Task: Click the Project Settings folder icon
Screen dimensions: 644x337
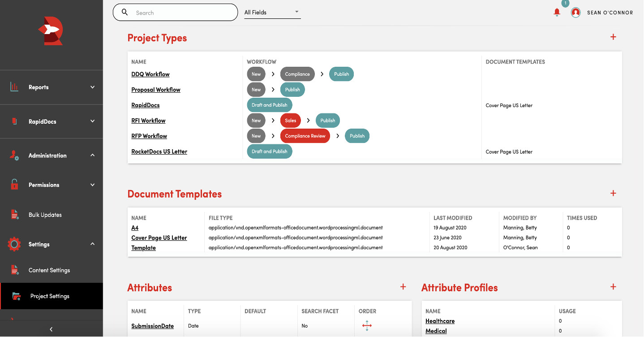Action: tap(17, 296)
